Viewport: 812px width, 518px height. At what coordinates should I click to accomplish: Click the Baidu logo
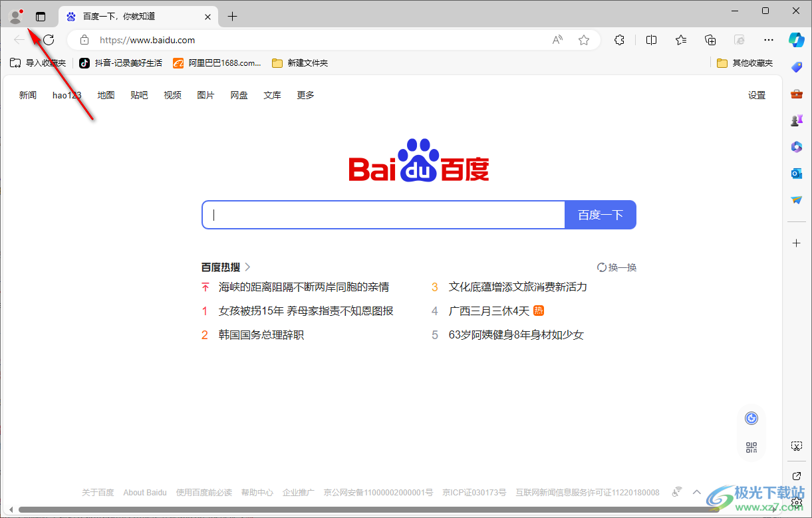(x=419, y=160)
